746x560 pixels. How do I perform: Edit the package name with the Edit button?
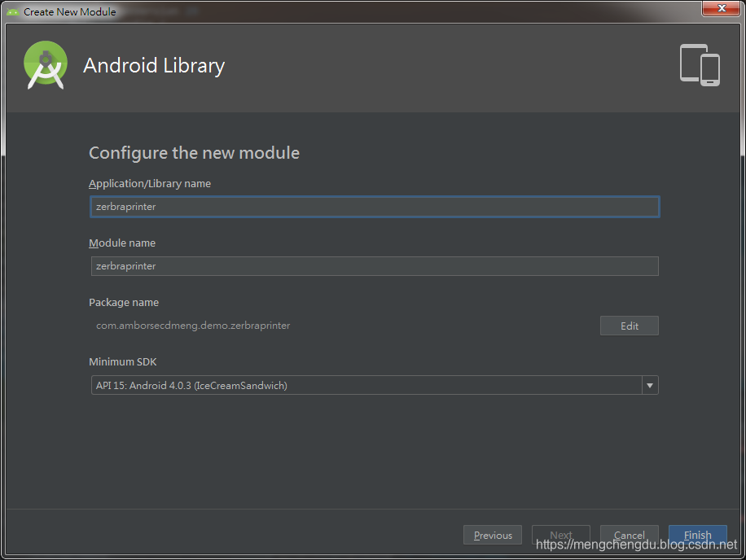click(x=629, y=326)
